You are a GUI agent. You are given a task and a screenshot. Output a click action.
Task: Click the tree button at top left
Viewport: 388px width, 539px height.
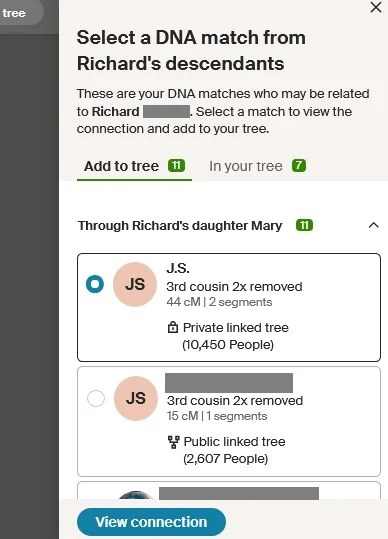pyautogui.click(x=19, y=13)
